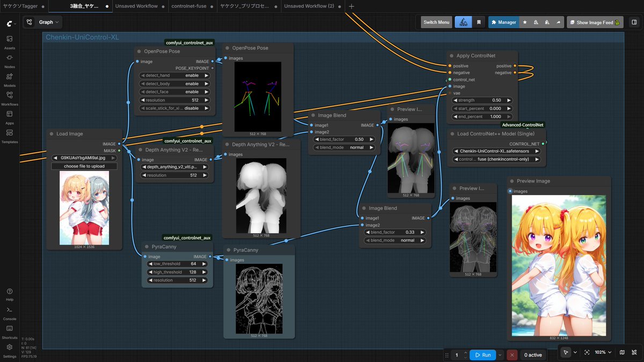The width and height of the screenshot is (644, 362).
Task: Toggle detect_body value in OpenPose Pose
Action: (174, 84)
